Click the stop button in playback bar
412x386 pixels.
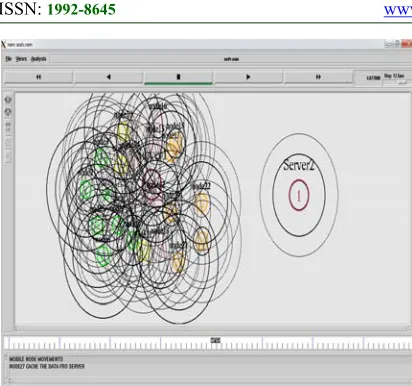pyautogui.click(x=178, y=77)
